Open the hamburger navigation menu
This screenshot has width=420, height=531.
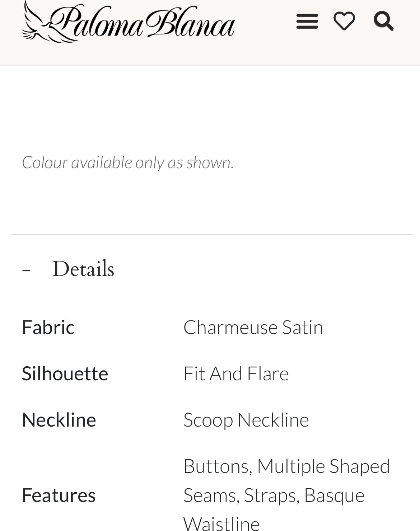pos(307,21)
